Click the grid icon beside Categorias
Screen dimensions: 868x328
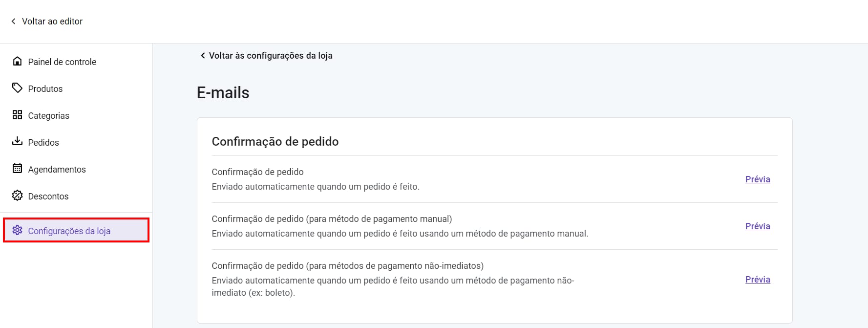[17, 115]
